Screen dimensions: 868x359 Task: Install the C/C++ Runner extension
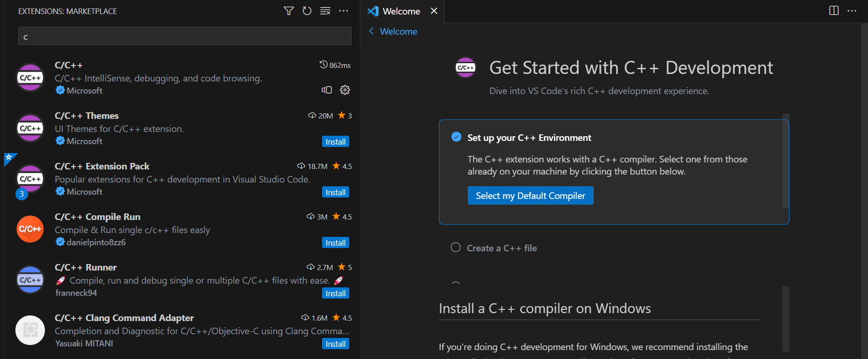point(336,293)
